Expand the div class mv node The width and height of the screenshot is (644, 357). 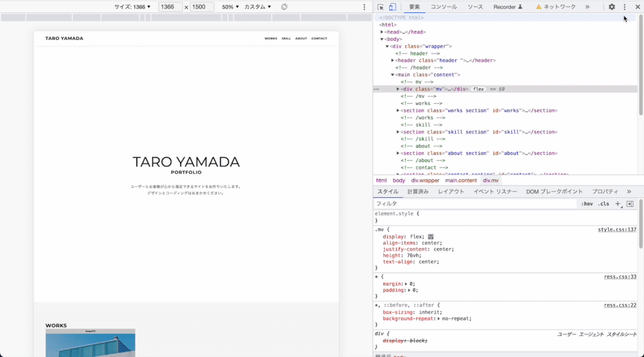(x=398, y=89)
